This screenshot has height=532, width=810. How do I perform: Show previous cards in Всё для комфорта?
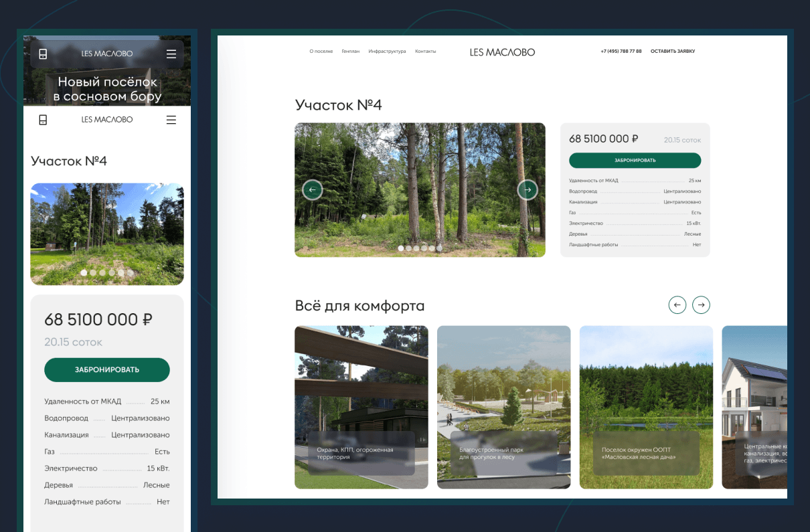tap(677, 305)
